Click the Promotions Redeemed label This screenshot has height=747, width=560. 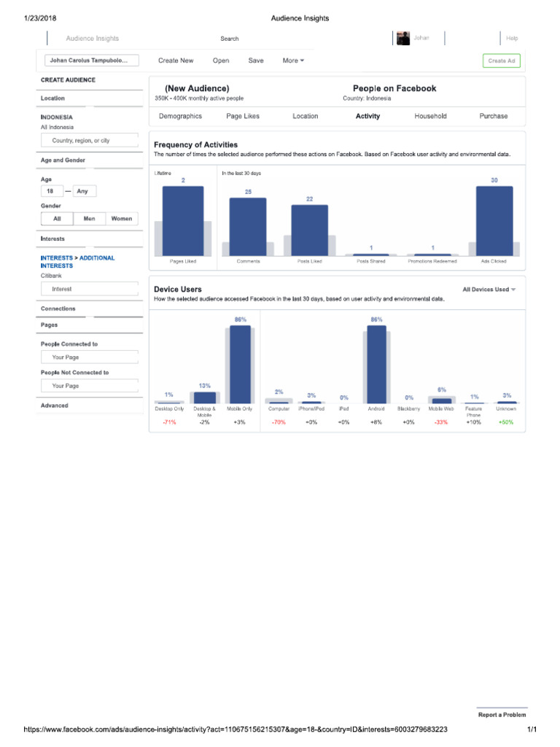(432, 262)
